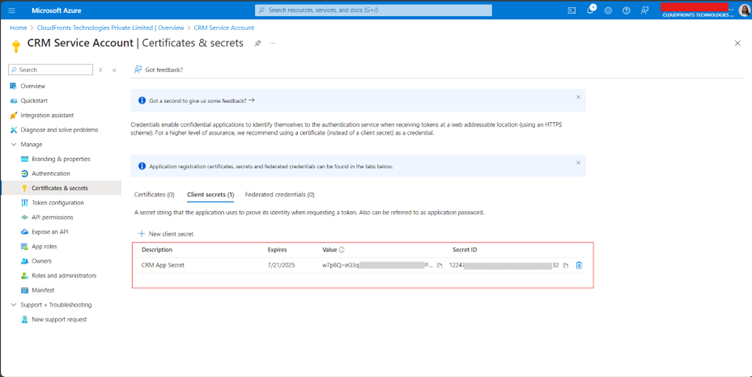Open Diagnose and solve problems
This screenshot has width=752, height=377.
pos(59,130)
